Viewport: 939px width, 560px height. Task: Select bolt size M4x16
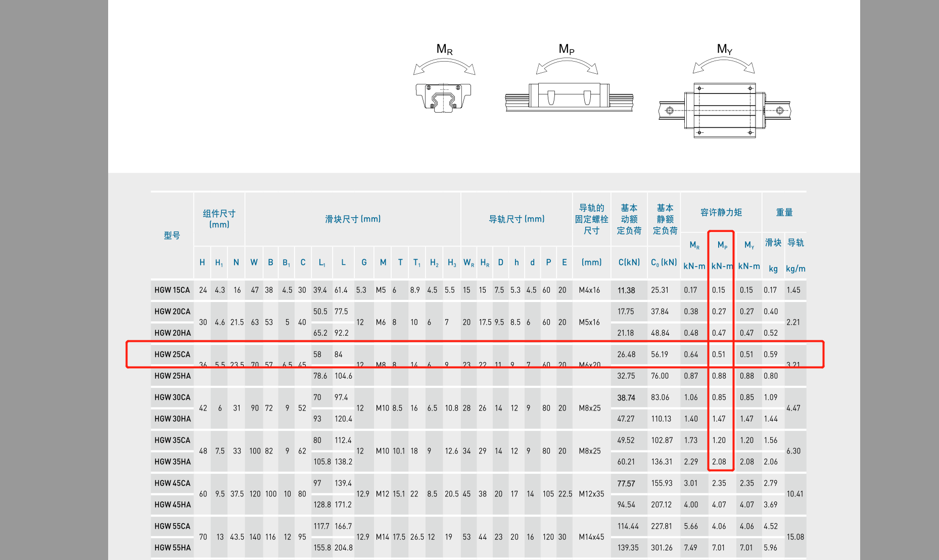(x=589, y=290)
